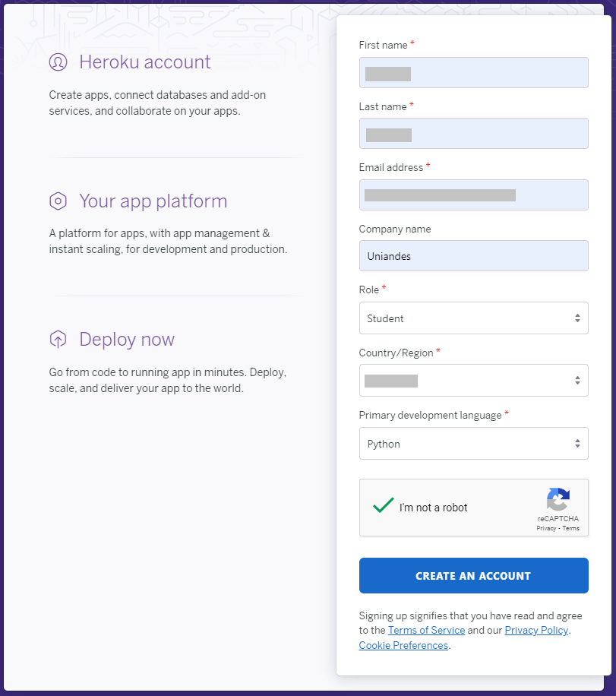Open the Cookie Preferences link
The image size is (616, 696).
403,645
